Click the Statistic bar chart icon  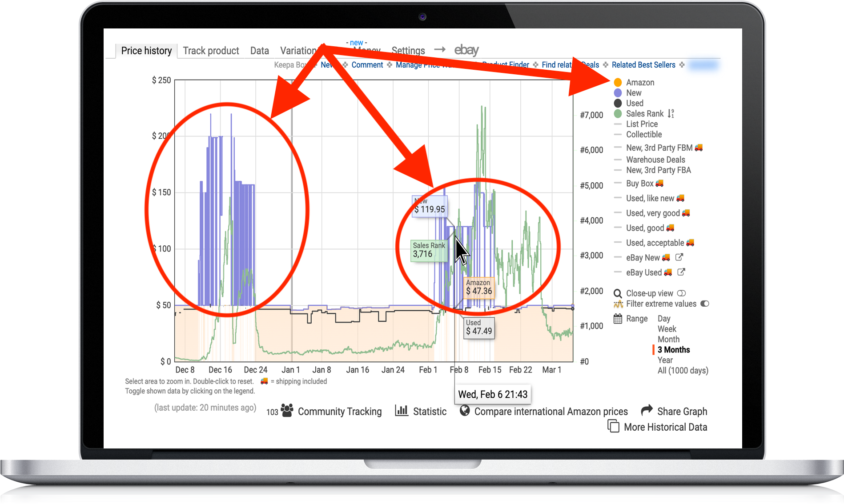pyautogui.click(x=402, y=410)
